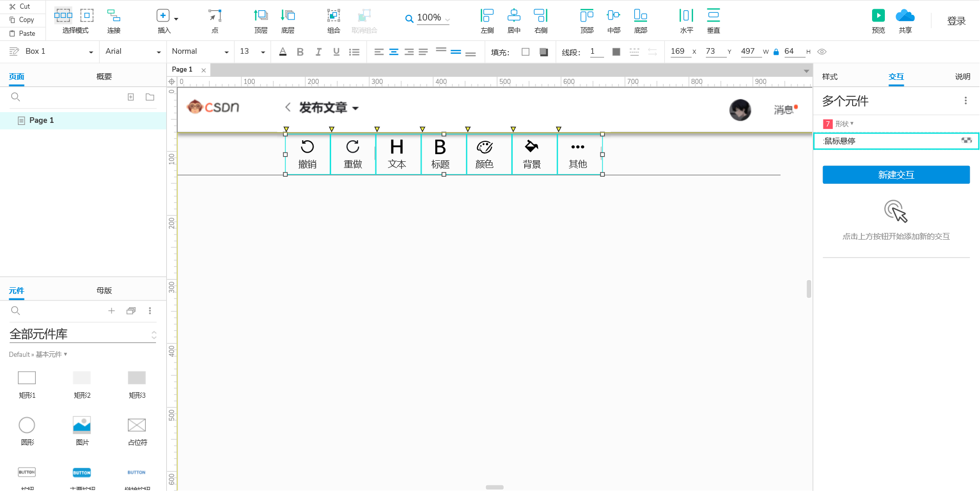Set text alignment to right
This screenshot has height=491, width=980.
click(409, 52)
